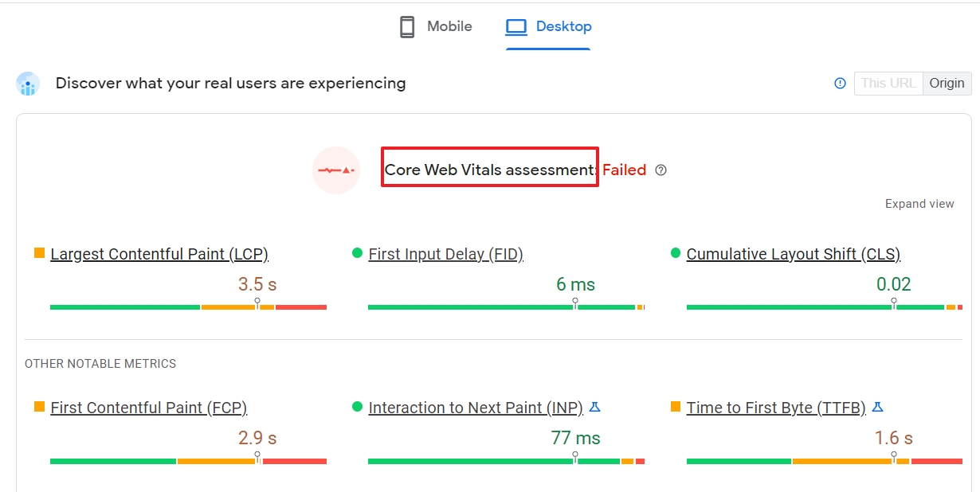Viewport: 980px width, 492px height.
Task: Open the Cumulative Layout Shift (CLS) link
Action: 794,254
